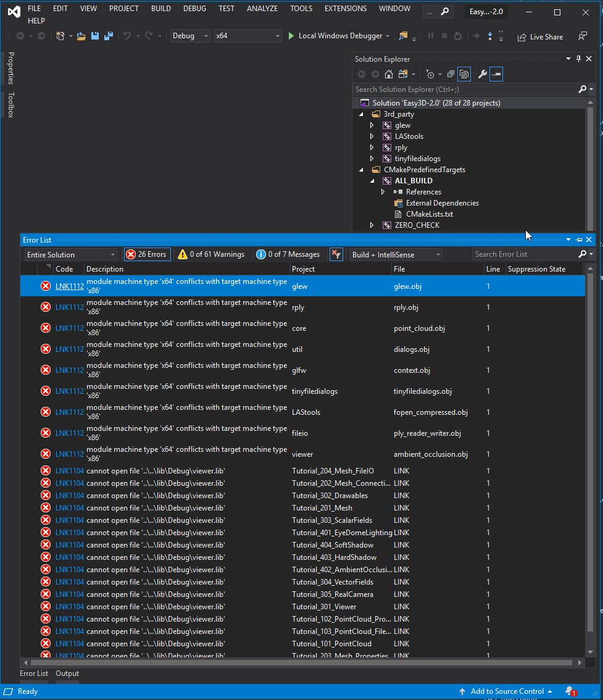
Task: Open the BUILD menu
Action: 160,9
